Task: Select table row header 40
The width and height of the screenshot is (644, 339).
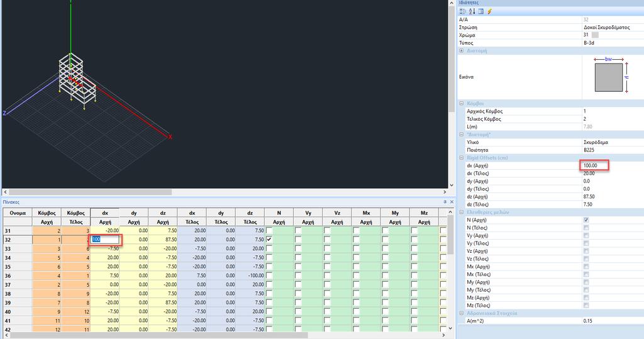Action: tap(18, 311)
